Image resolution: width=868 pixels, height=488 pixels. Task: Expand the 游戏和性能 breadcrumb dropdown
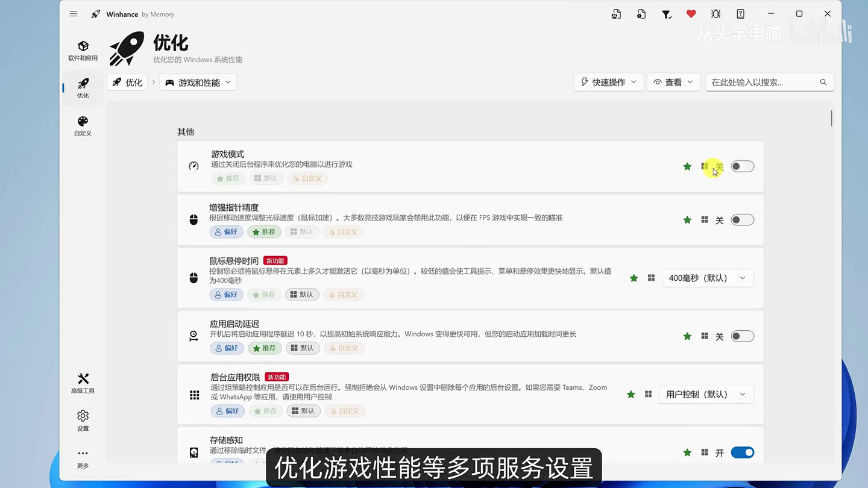point(198,83)
